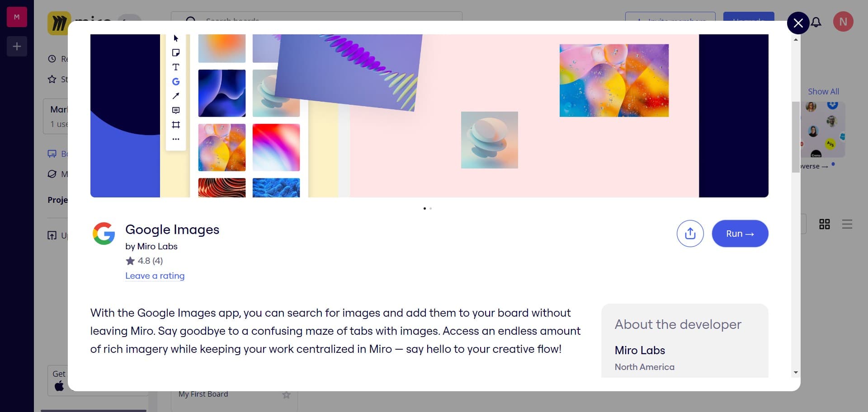Click the notifications bell icon
Screen dimensions: 868x412
[816, 23]
